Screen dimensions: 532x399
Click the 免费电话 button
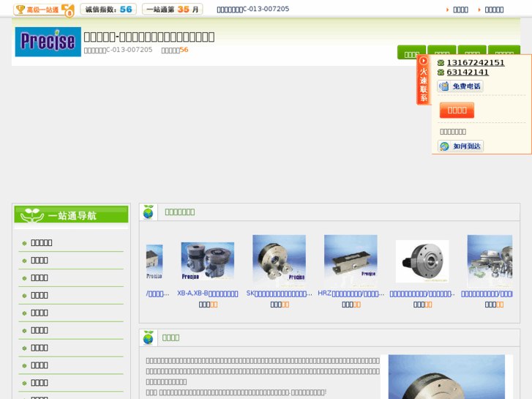460,86
